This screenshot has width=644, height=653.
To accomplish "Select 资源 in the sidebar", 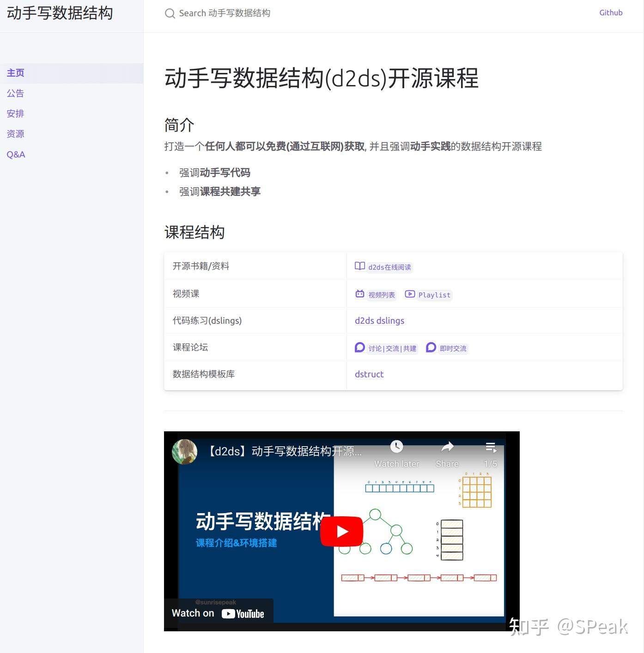I will (x=15, y=134).
